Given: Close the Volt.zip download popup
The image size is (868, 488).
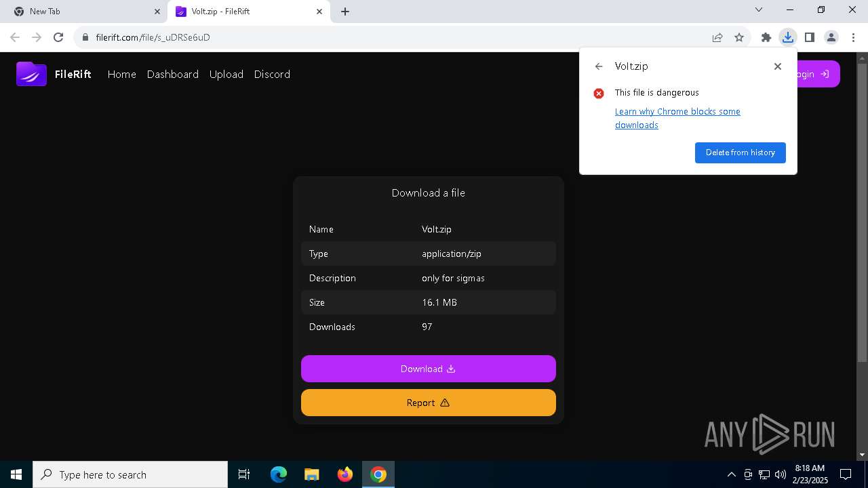Looking at the screenshot, I should point(778,66).
